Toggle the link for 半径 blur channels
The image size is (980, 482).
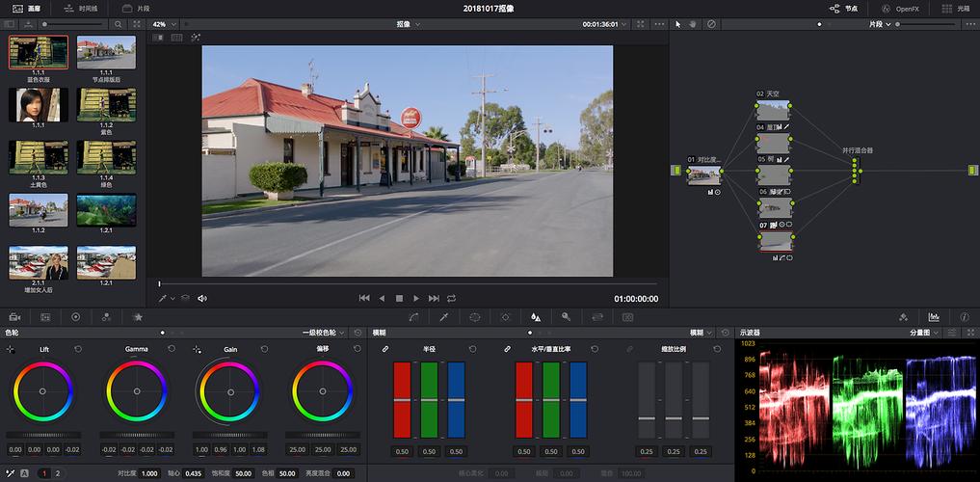tap(385, 348)
